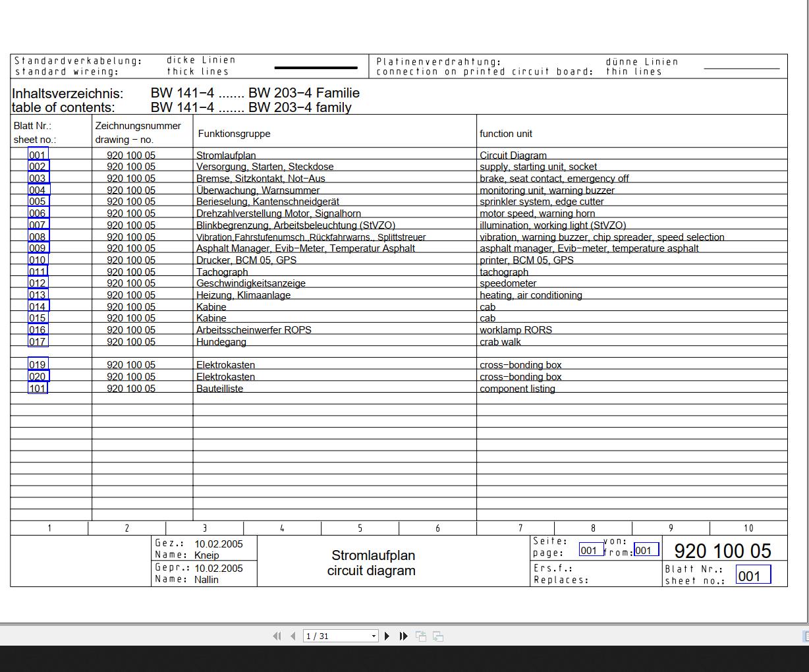This screenshot has width=809, height=672.
Task: Click 'component listing' text
Action: 517,389
